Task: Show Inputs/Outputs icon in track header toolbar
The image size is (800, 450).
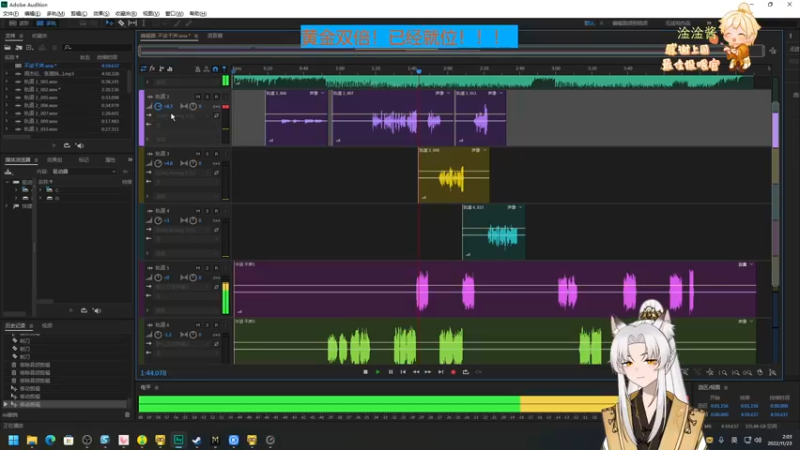Action: [x=143, y=68]
